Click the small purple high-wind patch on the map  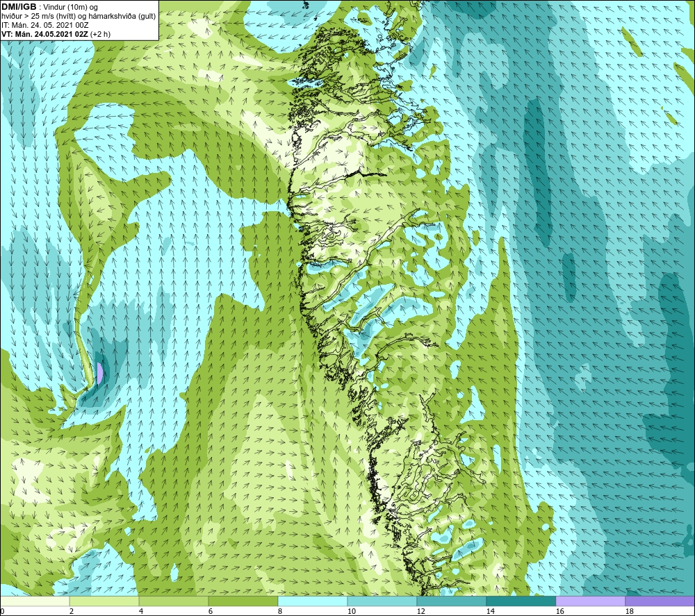pyautogui.click(x=99, y=372)
